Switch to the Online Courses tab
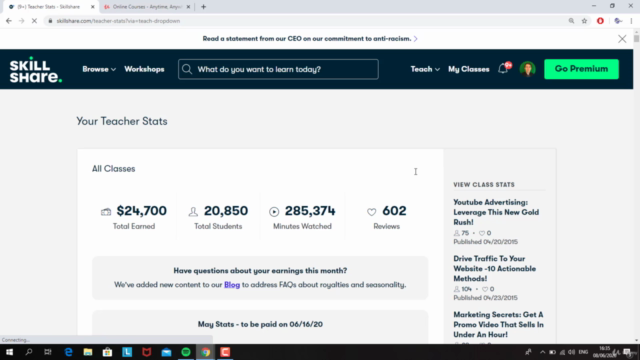The image size is (640, 360). pyautogui.click(x=147, y=7)
